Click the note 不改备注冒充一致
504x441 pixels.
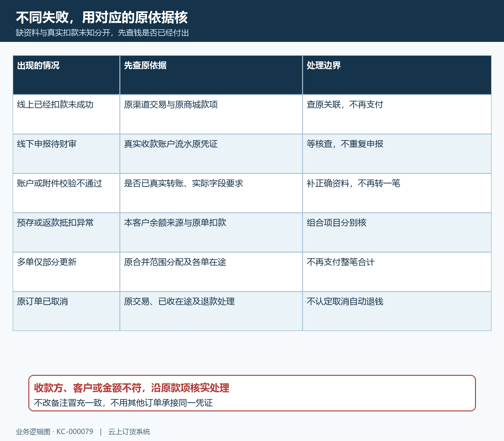point(68,403)
